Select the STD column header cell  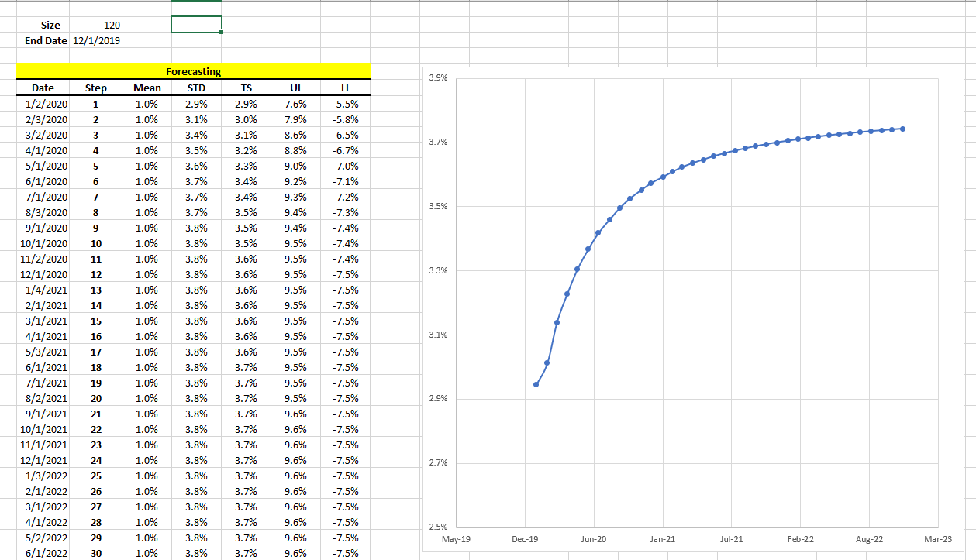196,88
